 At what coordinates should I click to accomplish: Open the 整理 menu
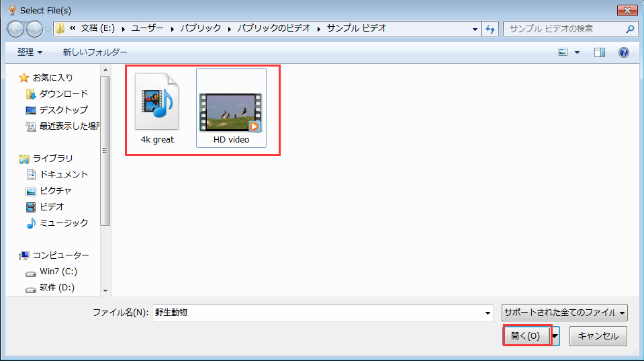click(30, 52)
